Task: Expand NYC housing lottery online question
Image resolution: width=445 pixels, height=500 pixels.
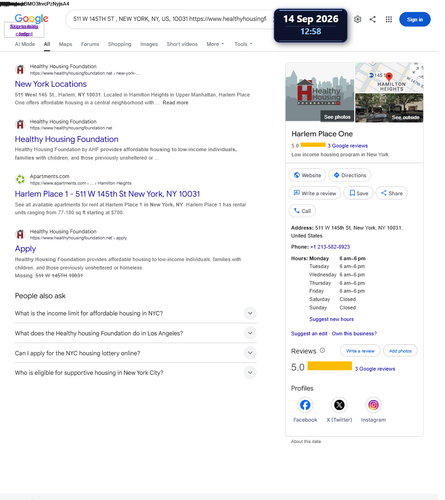Action: click(136, 353)
